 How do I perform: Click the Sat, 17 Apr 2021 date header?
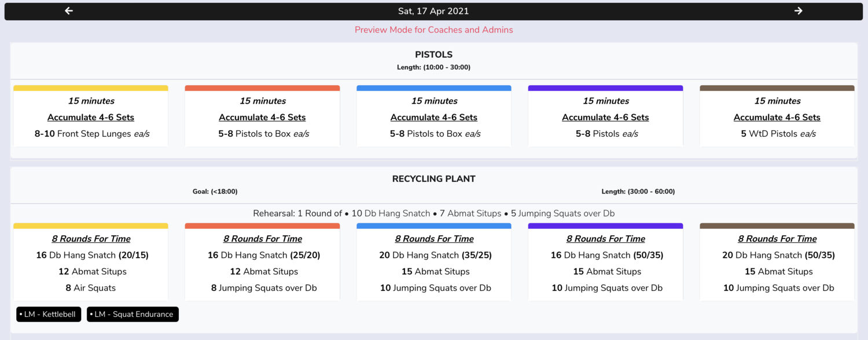[433, 11]
